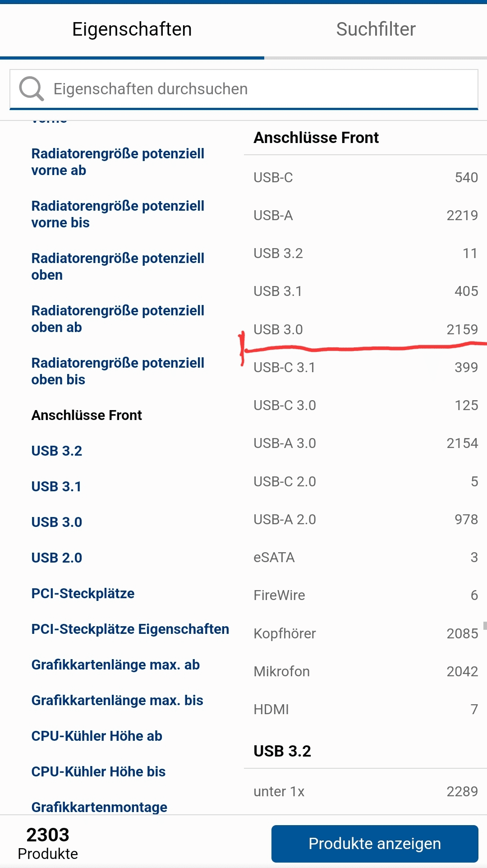Select the USB-C filter option
The width and height of the screenshot is (487, 868).
point(366,177)
